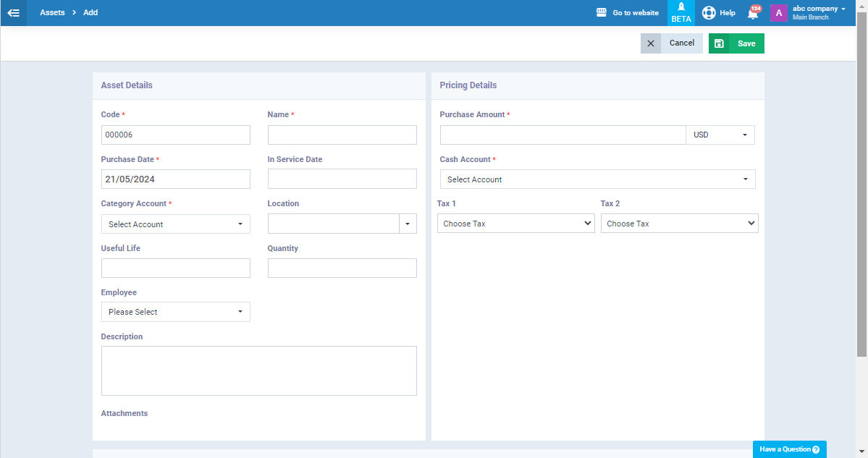Screen dimensions: 868x458
Task: Open the Help lifebuoy icon
Action: click(x=709, y=13)
